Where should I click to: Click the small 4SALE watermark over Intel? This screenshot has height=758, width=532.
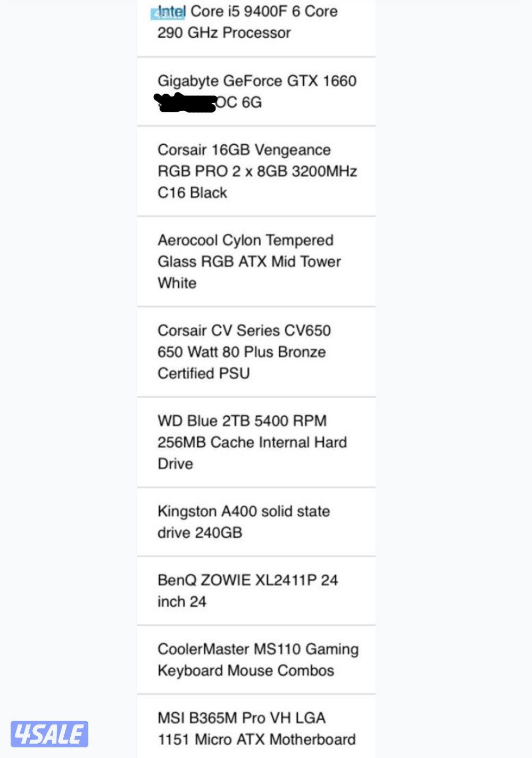coord(168,14)
